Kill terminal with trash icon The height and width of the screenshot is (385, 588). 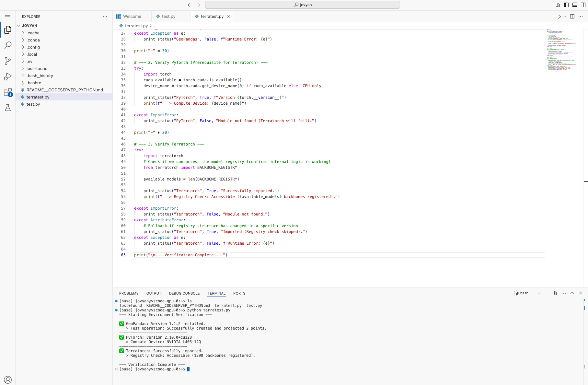(x=555, y=293)
